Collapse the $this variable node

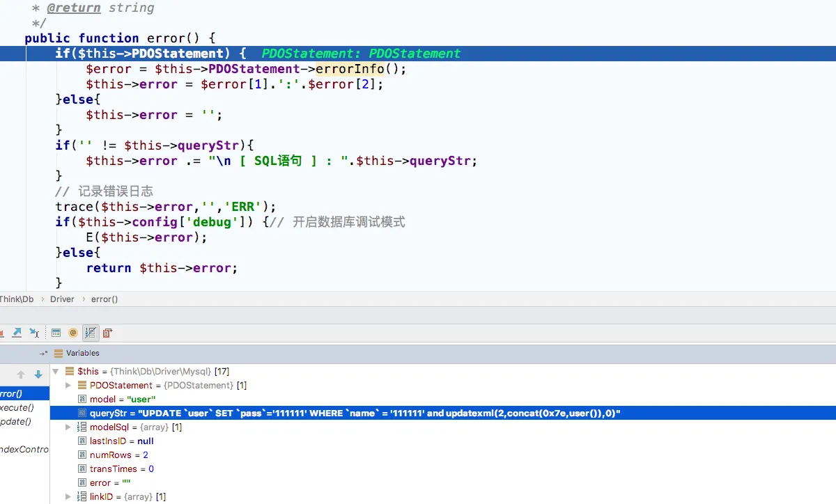click(x=56, y=372)
